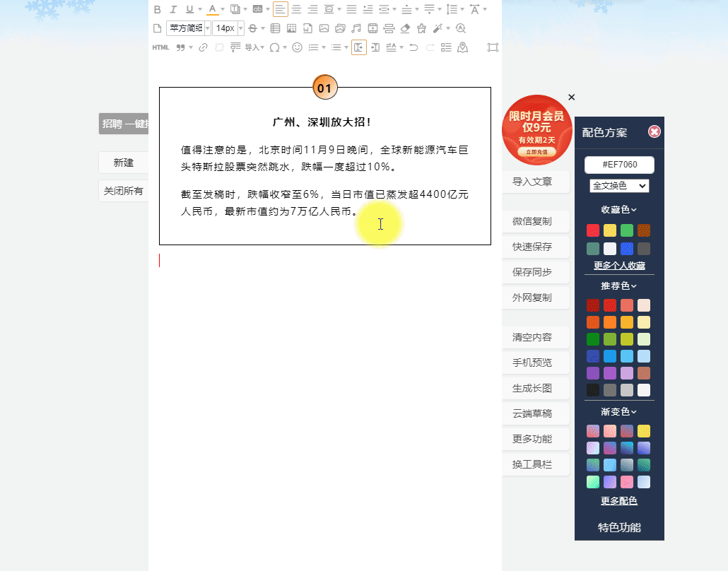Open 特色功能 in the color panel
This screenshot has width=728, height=571.
coord(619,528)
